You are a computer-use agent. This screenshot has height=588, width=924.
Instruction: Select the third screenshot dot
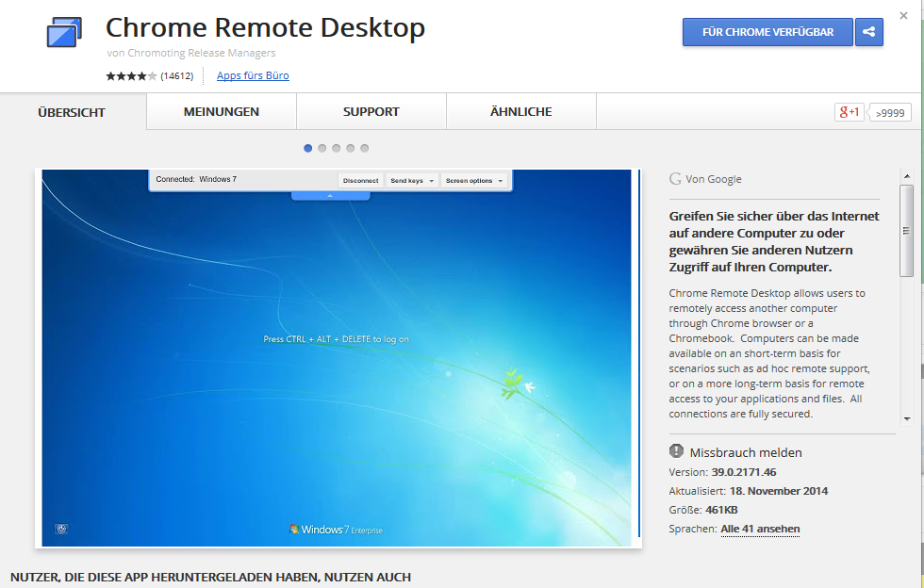pos(336,149)
